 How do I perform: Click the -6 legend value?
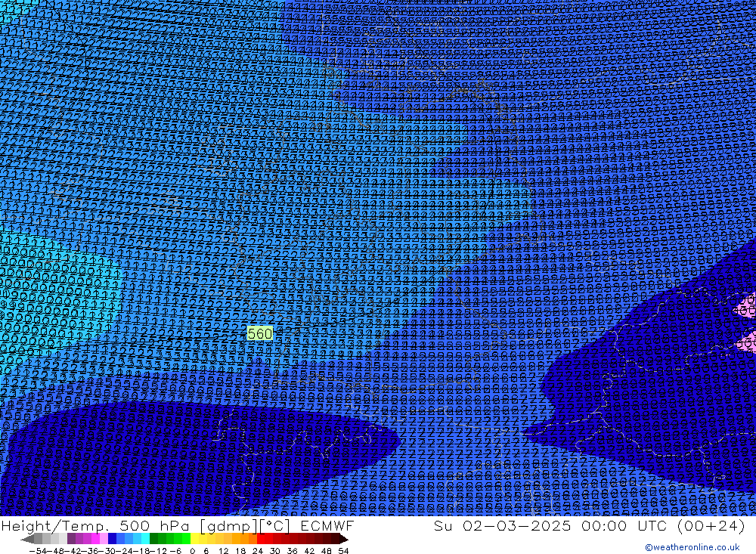tap(176, 551)
